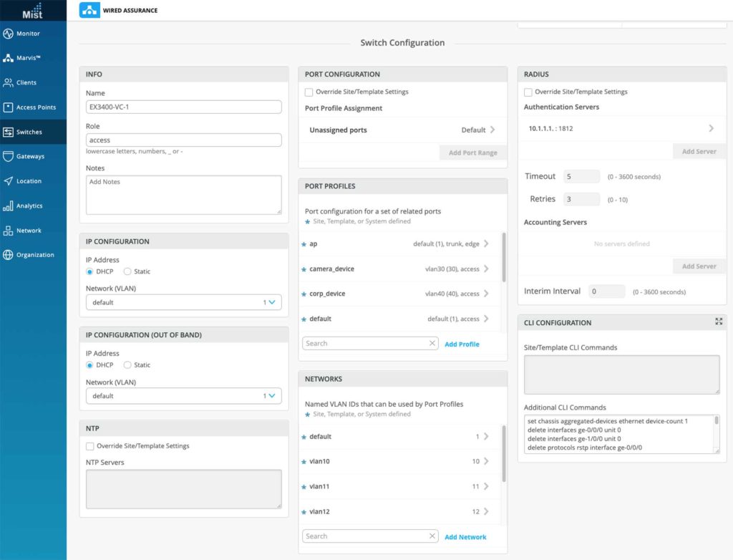Click the Add Profile link
The image size is (733, 560).
point(462,344)
